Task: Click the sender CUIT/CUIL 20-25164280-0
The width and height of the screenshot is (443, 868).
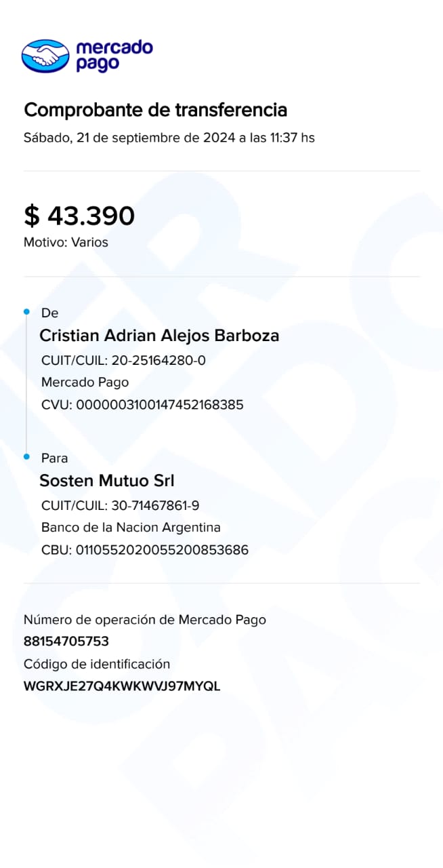Action: click(123, 360)
